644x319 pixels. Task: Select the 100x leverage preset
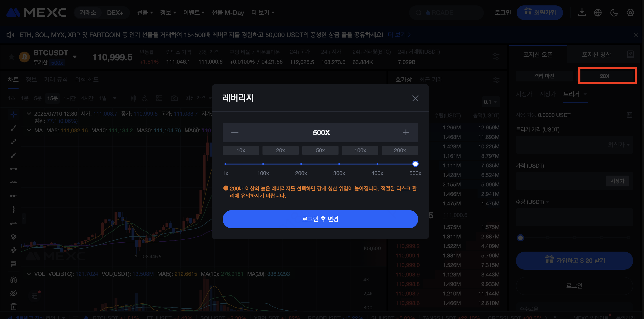360,150
